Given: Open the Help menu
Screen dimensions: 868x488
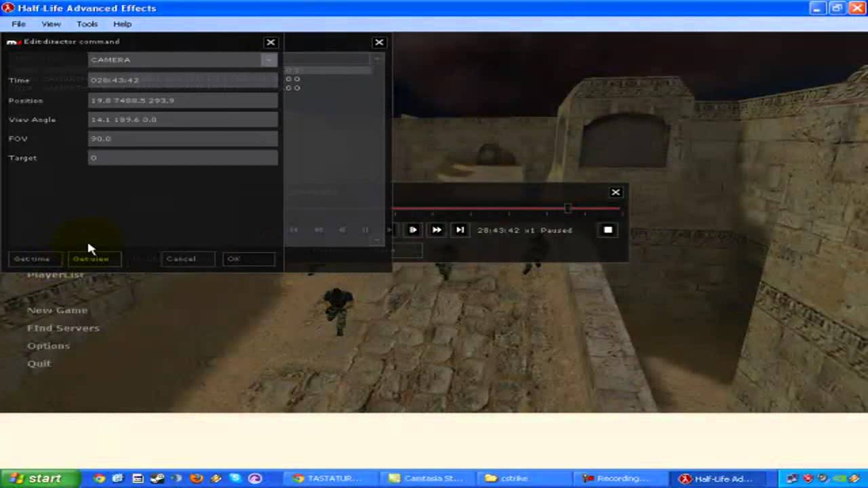Looking at the screenshot, I should pyautogui.click(x=122, y=24).
